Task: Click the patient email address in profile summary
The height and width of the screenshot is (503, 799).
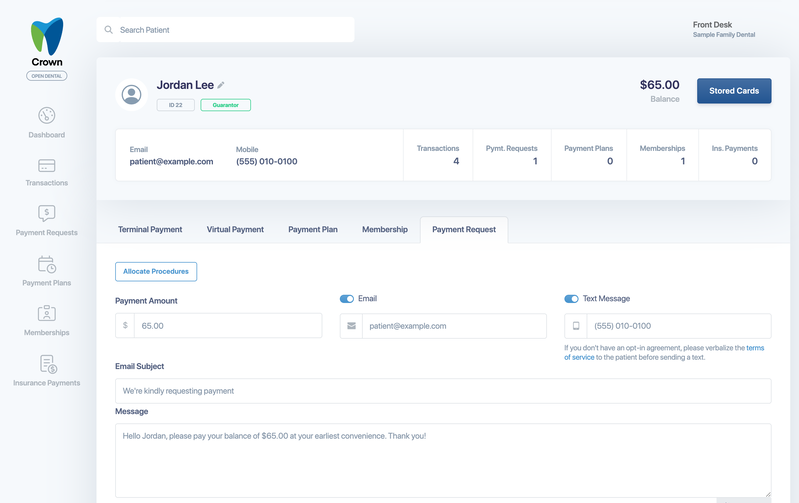Action: pyautogui.click(x=171, y=162)
